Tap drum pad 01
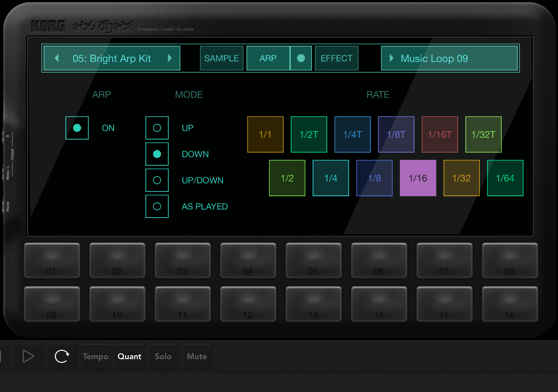 point(52,260)
